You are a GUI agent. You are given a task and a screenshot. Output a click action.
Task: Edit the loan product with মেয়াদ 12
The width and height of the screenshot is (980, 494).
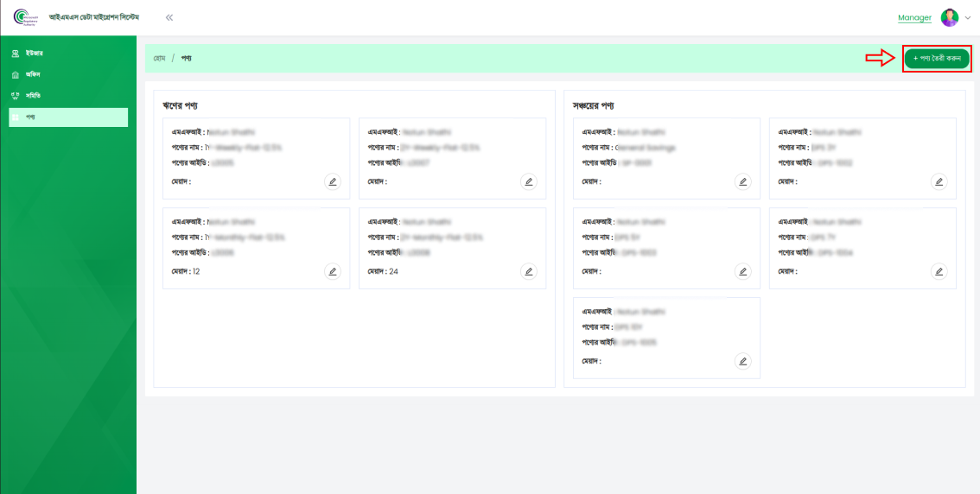coord(333,271)
